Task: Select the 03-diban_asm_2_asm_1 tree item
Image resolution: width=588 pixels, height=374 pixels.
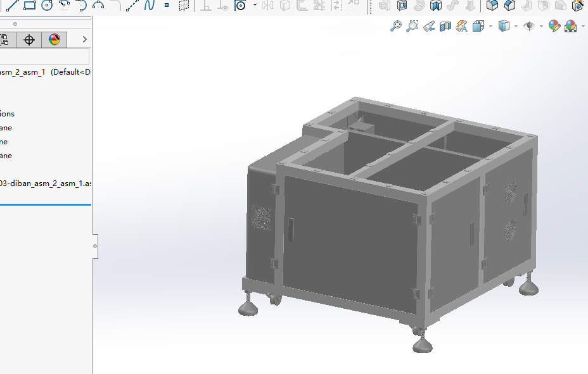Action: click(46, 184)
